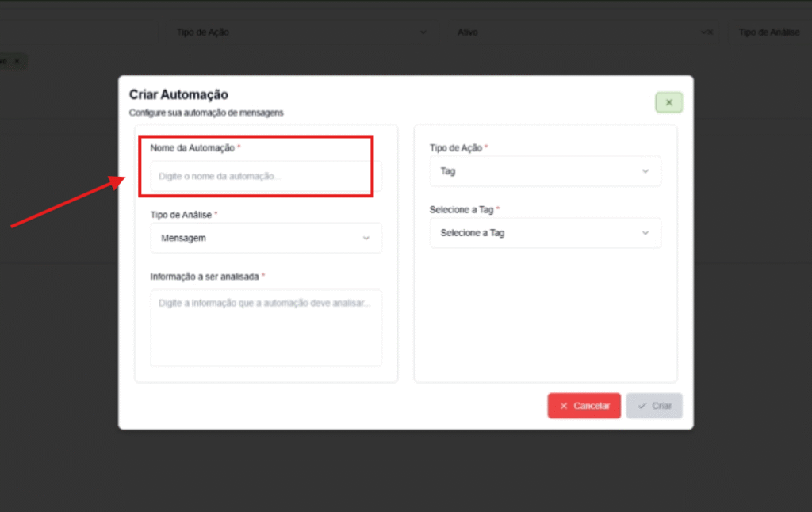
Task: Expand the Tipo de Ação dropdown showing Tag
Action: tap(545, 171)
